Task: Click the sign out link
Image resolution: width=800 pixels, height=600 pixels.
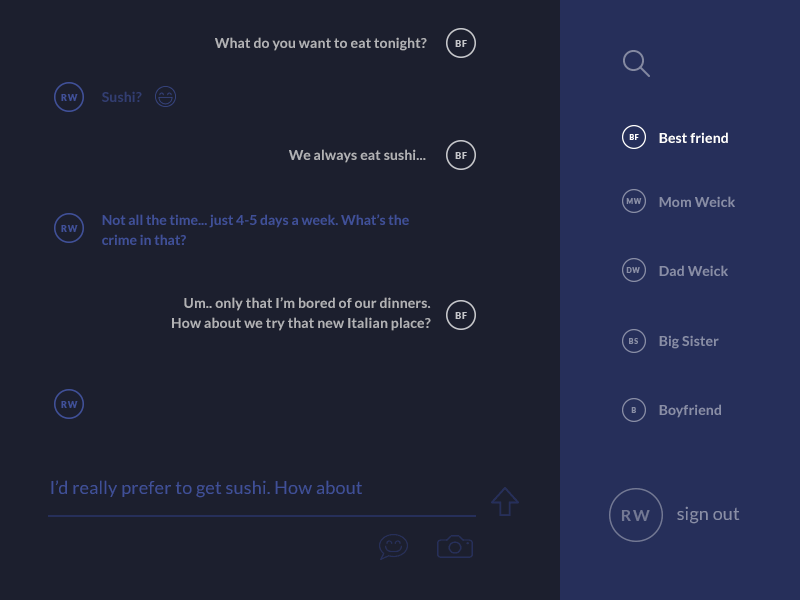Action: pos(707,514)
